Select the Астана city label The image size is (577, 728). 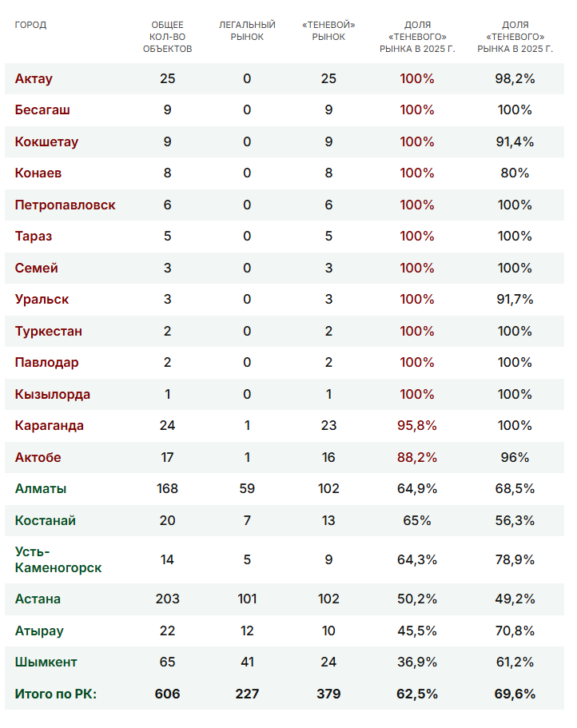click(38, 599)
